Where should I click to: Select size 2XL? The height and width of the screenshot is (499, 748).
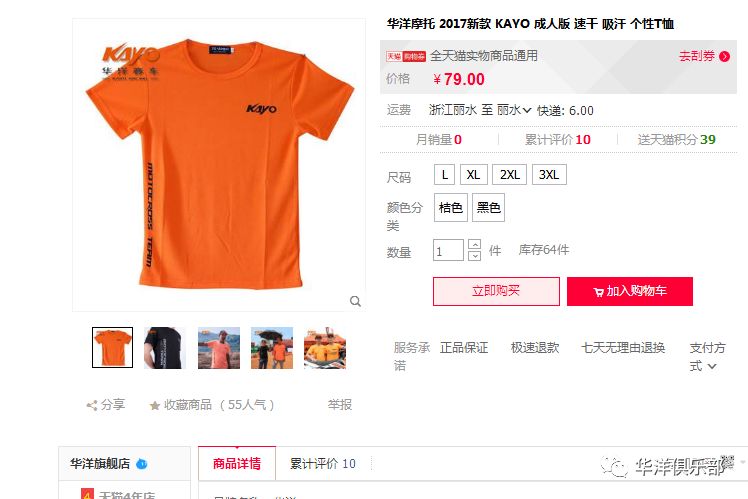pos(509,175)
